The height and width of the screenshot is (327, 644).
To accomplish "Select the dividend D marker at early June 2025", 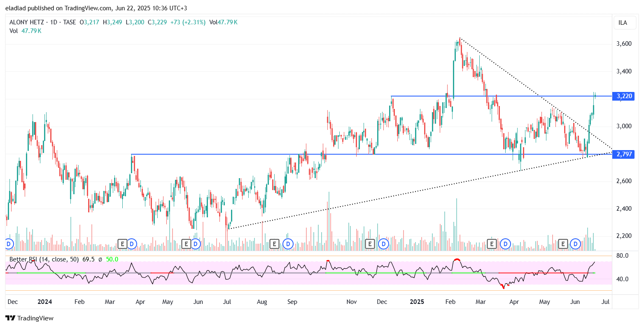I will [576, 244].
